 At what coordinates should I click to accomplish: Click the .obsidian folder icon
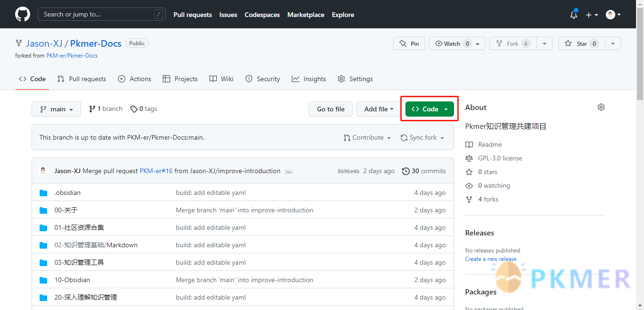click(43, 193)
